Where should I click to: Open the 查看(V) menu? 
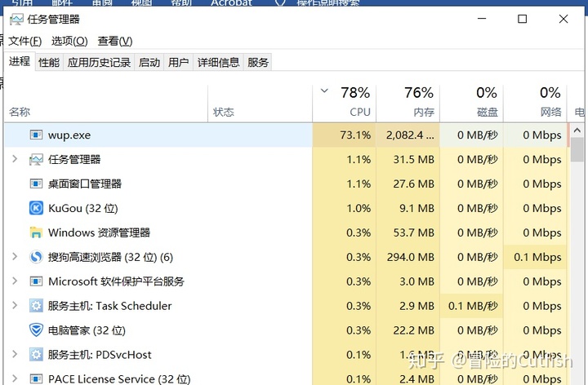coord(115,41)
